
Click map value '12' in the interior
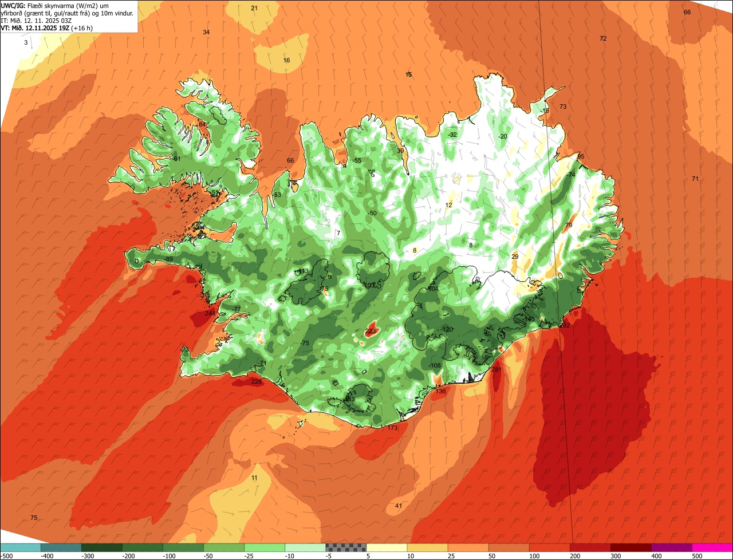pos(449,204)
